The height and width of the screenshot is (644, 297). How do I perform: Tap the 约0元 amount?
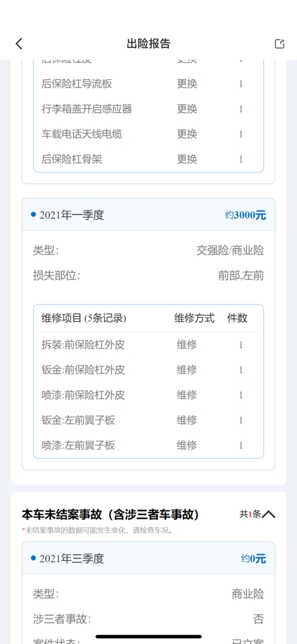(253, 558)
